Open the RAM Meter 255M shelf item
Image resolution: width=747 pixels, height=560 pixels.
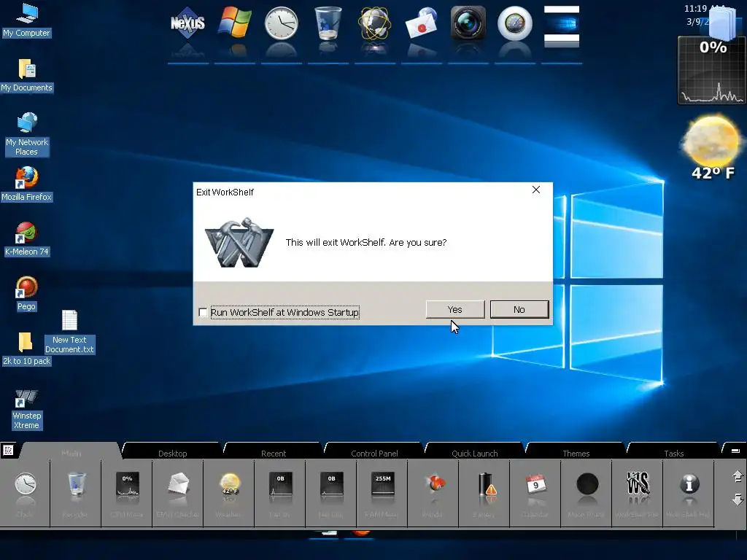tap(382, 493)
